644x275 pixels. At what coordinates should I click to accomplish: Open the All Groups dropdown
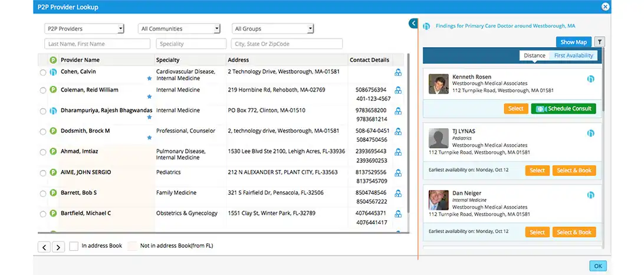point(274,28)
